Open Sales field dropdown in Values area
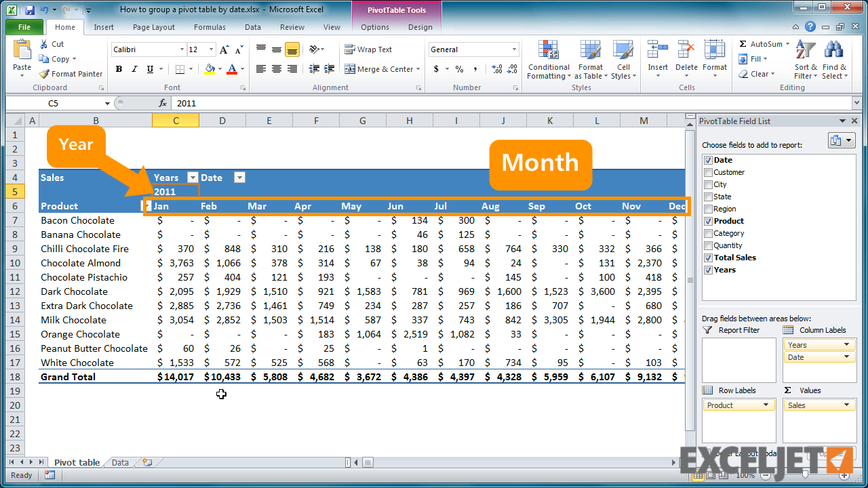This screenshot has width=868, height=488. (846, 405)
